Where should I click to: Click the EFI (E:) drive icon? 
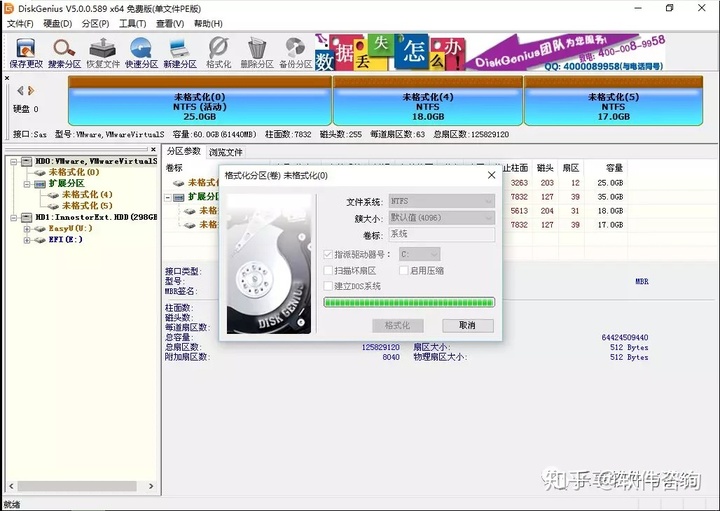click(x=40, y=240)
